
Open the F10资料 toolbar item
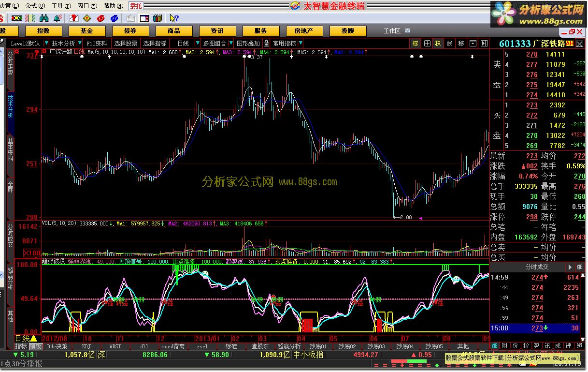[x=97, y=43]
